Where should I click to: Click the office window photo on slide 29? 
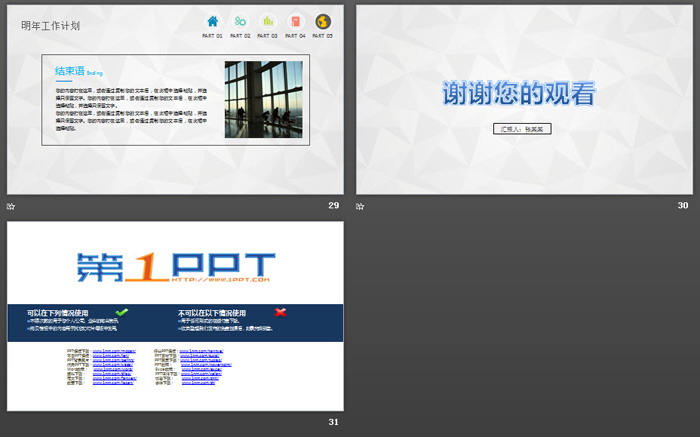pyautogui.click(x=263, y=99)
